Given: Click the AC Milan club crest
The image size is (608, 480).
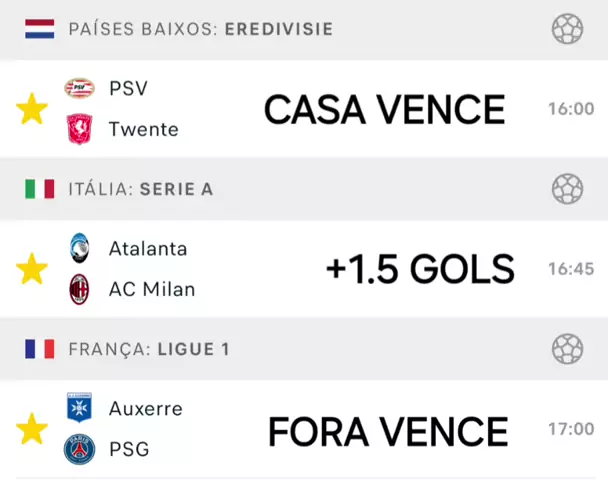Looking at the screenshot, I should (79, 290).
